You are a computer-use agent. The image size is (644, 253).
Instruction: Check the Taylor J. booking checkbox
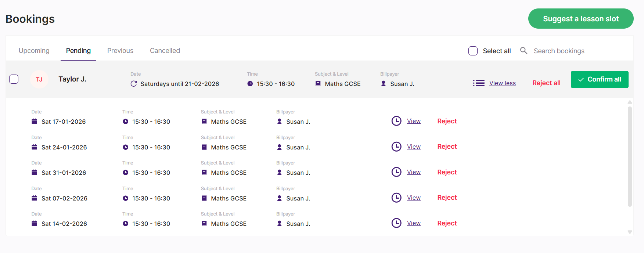coord(14,79)
